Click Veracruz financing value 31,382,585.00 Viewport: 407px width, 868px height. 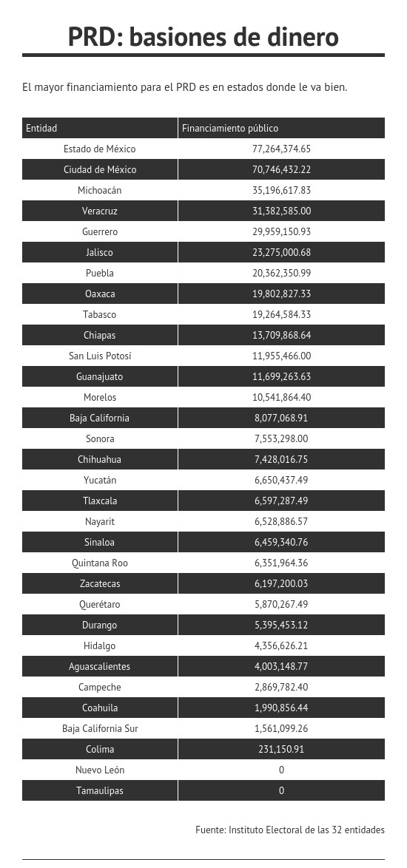(x=281, y=211)
